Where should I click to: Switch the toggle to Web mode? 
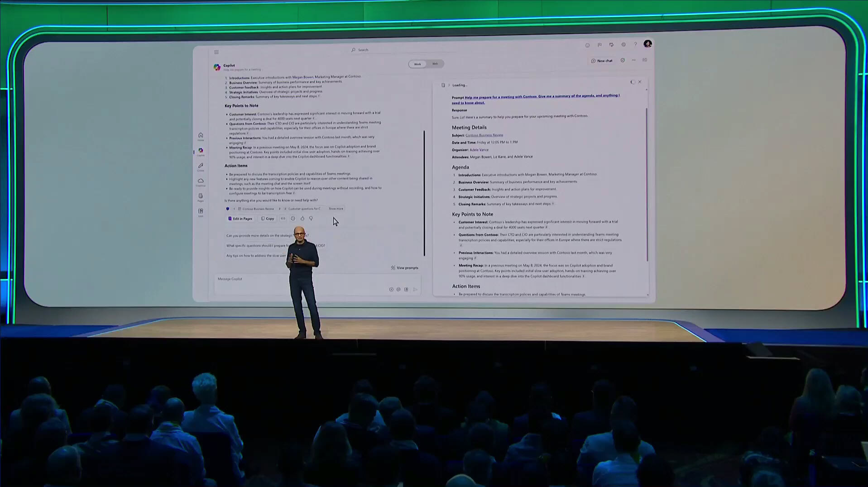click(435, 64)
